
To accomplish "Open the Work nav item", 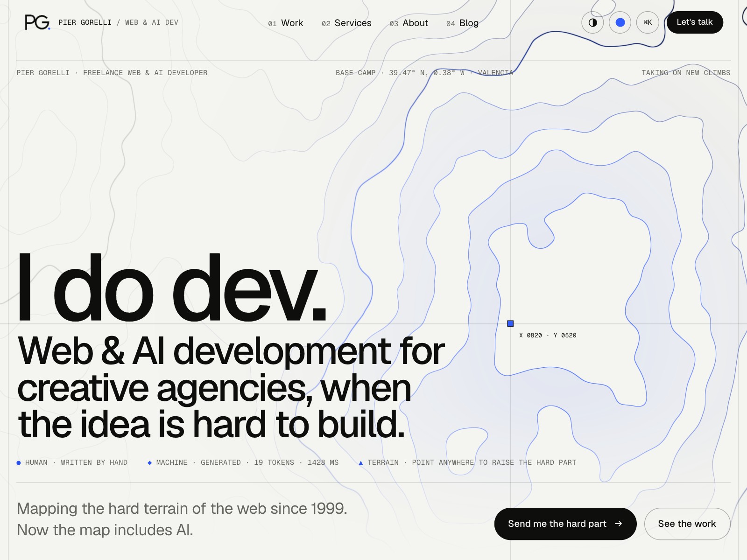I will tap(286, 23).
